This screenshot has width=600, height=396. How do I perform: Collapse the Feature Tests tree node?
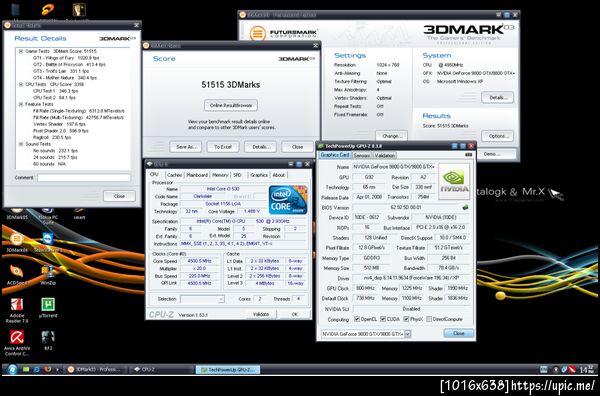pos(21,104)
